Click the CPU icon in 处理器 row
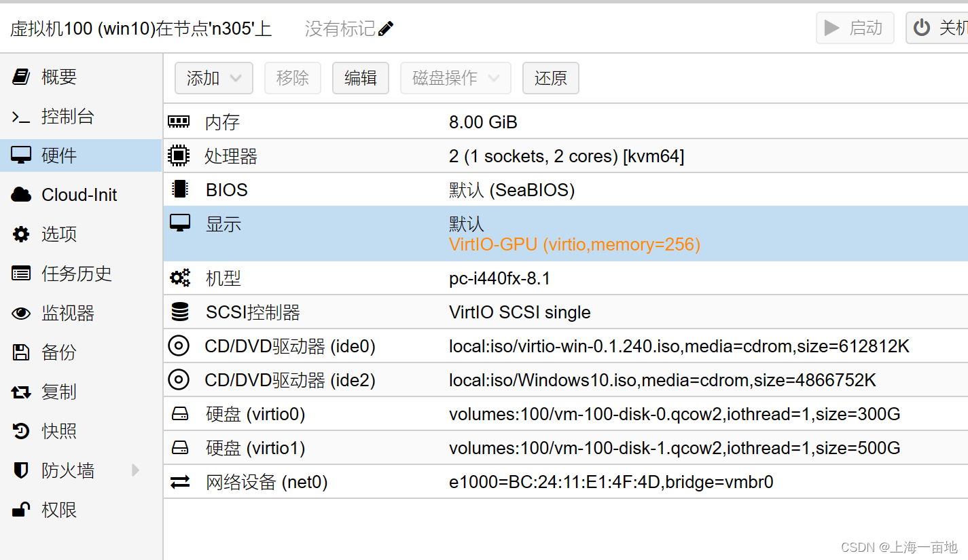This screenshot has width=968, height=560. [x=179, y=156]
